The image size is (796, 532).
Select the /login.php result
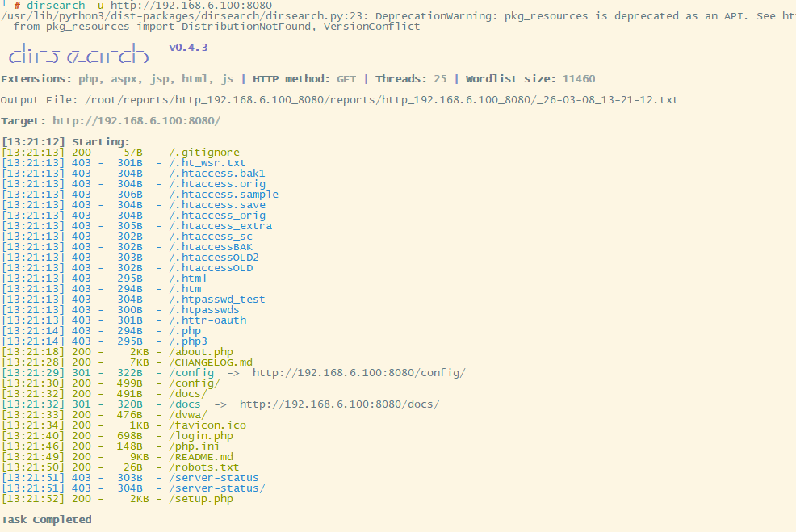click(x=201, y=436)
